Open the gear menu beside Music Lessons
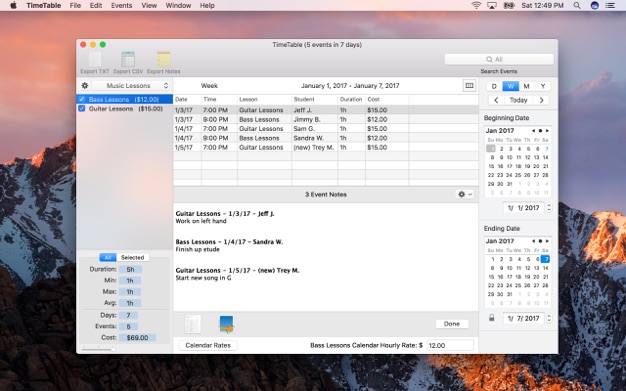The height and width of the screenshot is (391, 626). point(85,85)
